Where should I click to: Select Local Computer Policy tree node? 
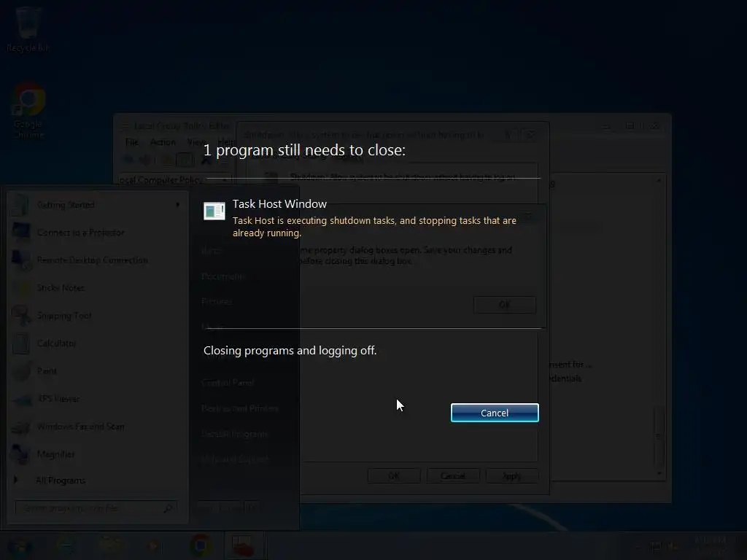pos(161,180)
